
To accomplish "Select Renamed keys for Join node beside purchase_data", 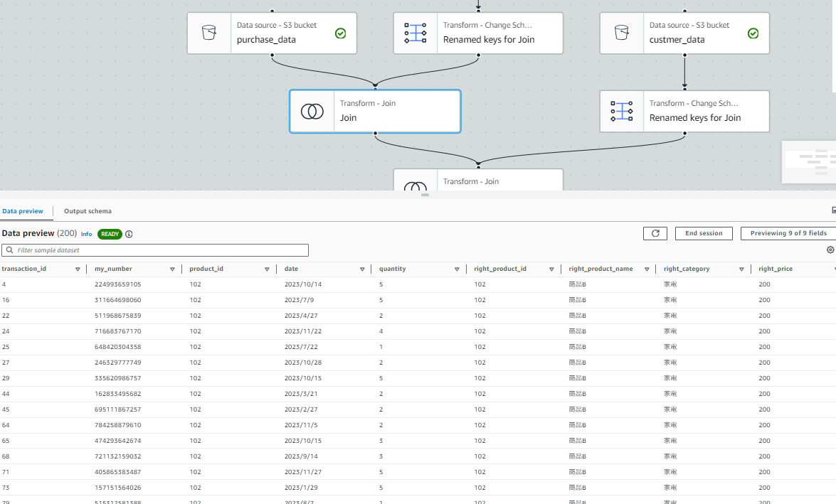I will (x=478, y=33).
